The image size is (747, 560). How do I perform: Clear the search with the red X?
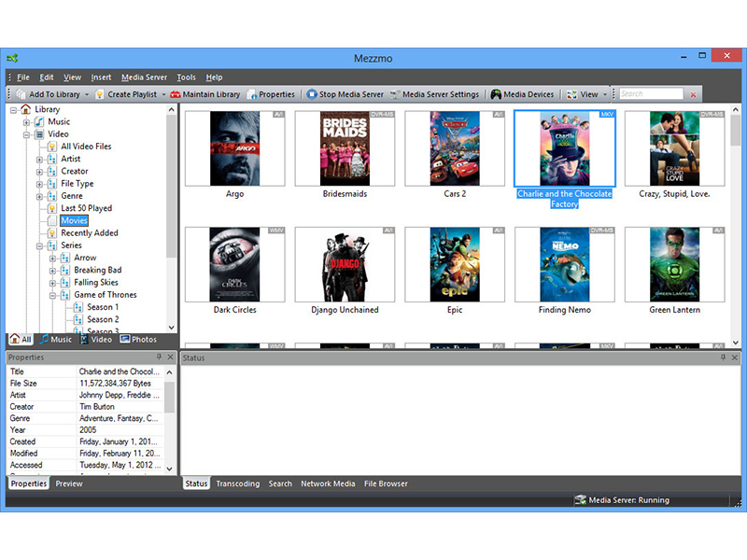click(693, 95)
